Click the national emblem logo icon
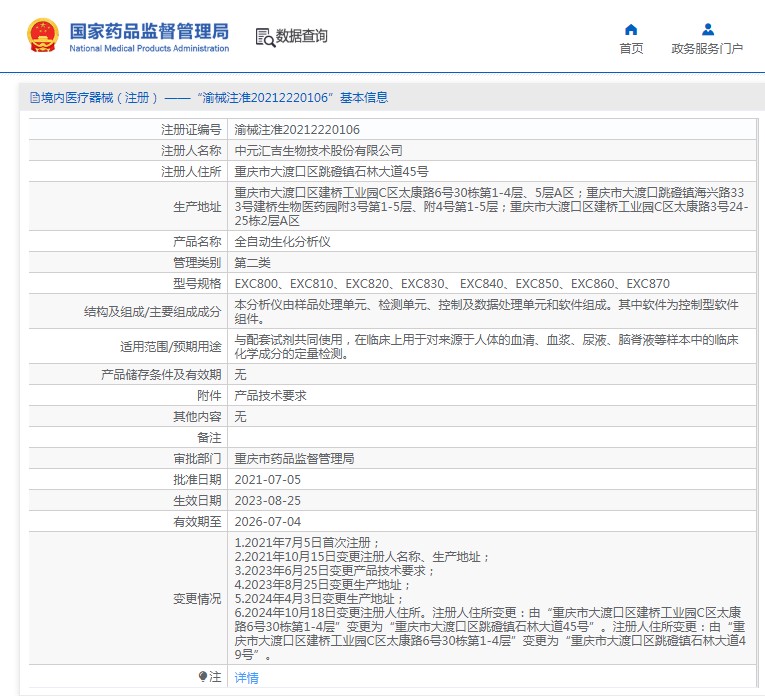The height and width of the screenshot is (696, 765). pos(43,36)
